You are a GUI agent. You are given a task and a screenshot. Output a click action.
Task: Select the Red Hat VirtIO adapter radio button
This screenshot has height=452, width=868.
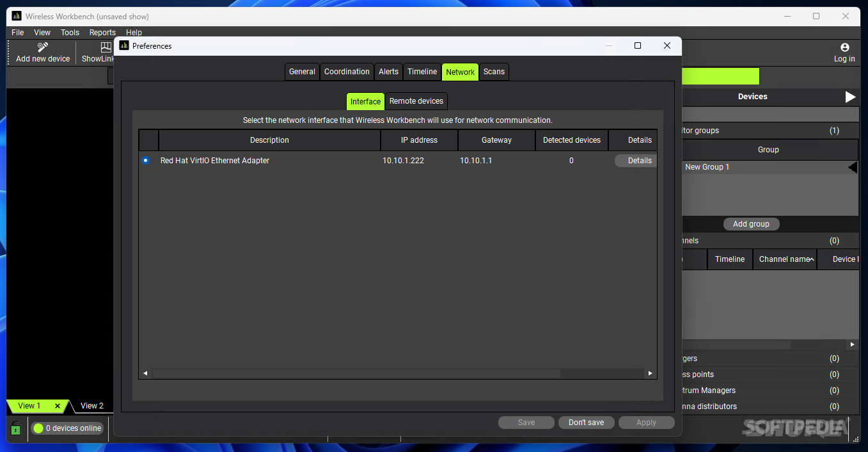(145, 161)
